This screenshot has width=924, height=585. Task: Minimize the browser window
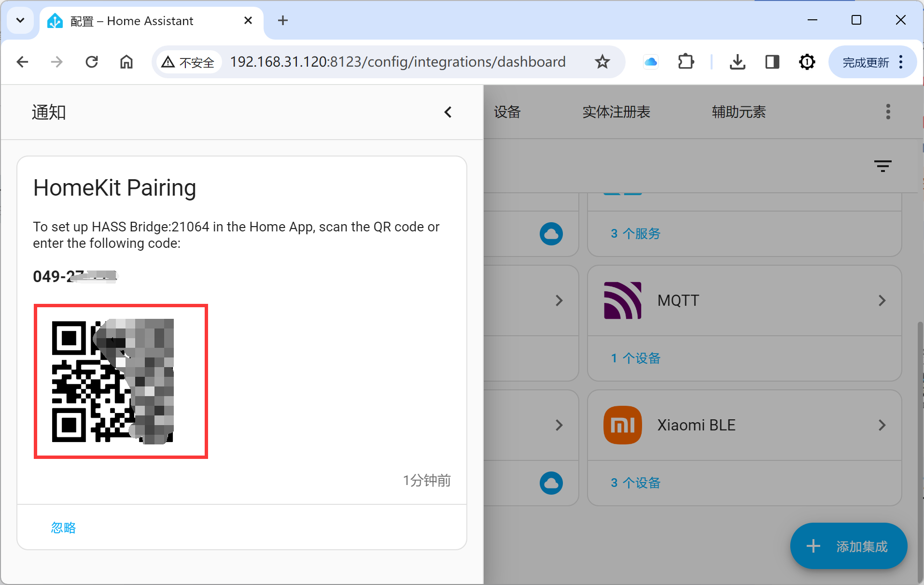[x=812, y=20]
